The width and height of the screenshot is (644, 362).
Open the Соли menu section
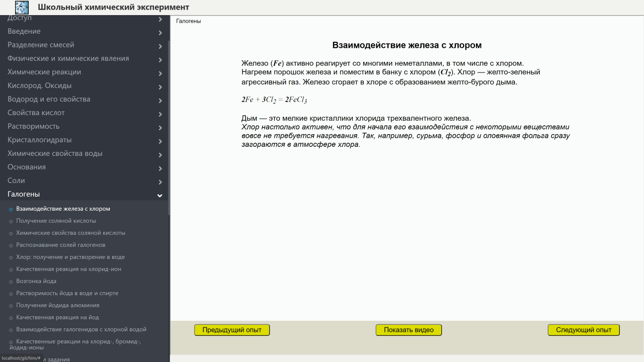[x=16, y=180]
